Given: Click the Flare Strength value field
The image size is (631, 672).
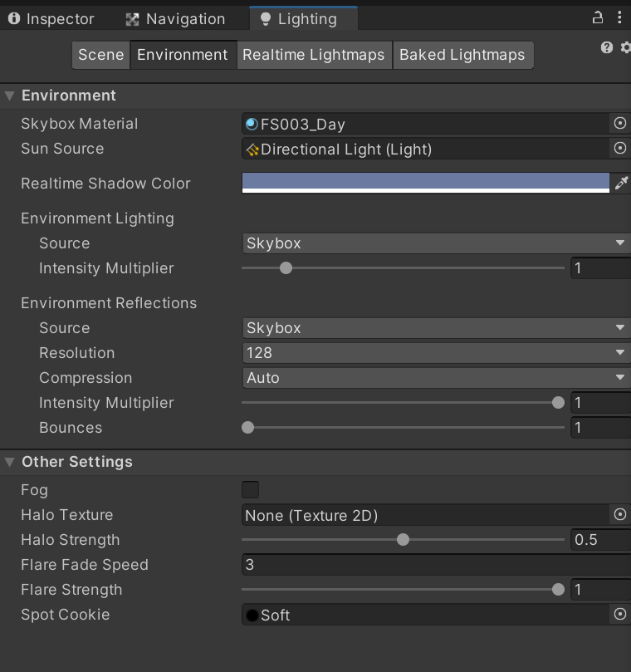Looking at the screenshot, I should pos(600,589).
